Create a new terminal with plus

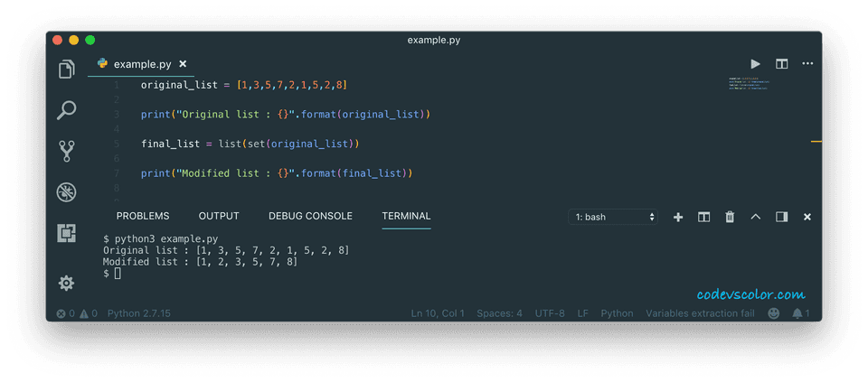[678, 217]
